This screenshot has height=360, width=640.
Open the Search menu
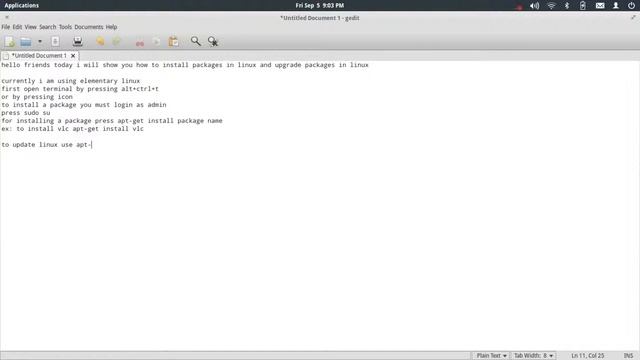(47, 27)
